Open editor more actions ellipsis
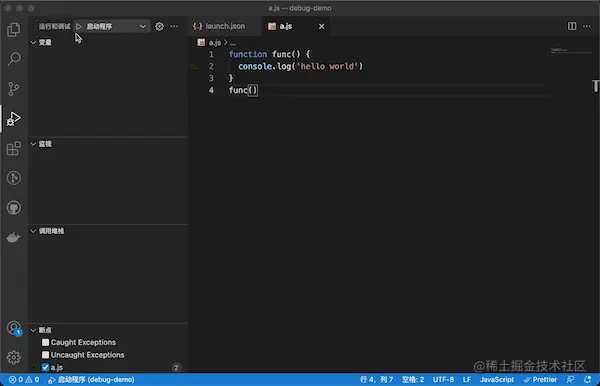 [587, 26]
